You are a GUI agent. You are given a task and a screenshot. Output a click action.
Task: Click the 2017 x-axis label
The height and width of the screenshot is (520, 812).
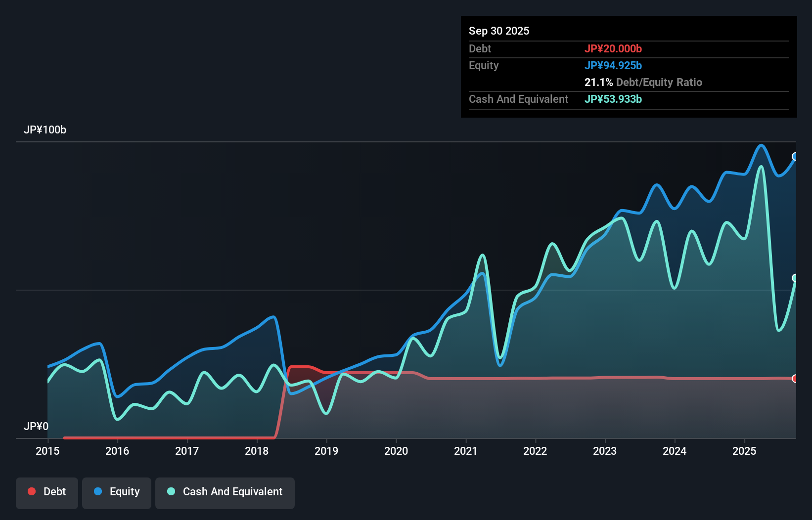coord(187,451)
